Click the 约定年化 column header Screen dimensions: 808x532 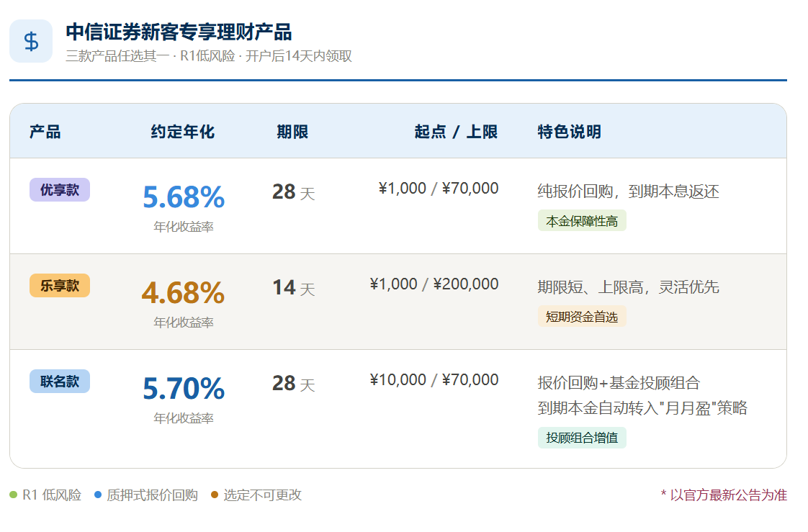coord(183,132)
